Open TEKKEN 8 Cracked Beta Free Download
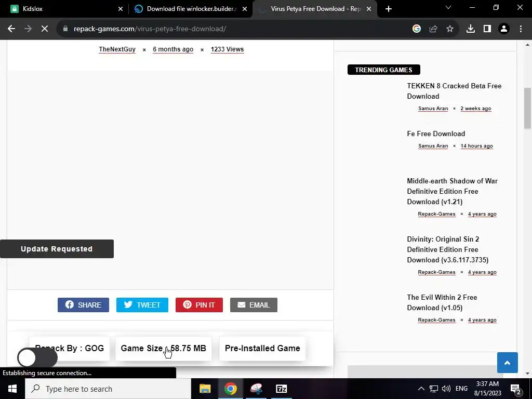The width and height of the screenshot is (532, 399). (454, 91)
